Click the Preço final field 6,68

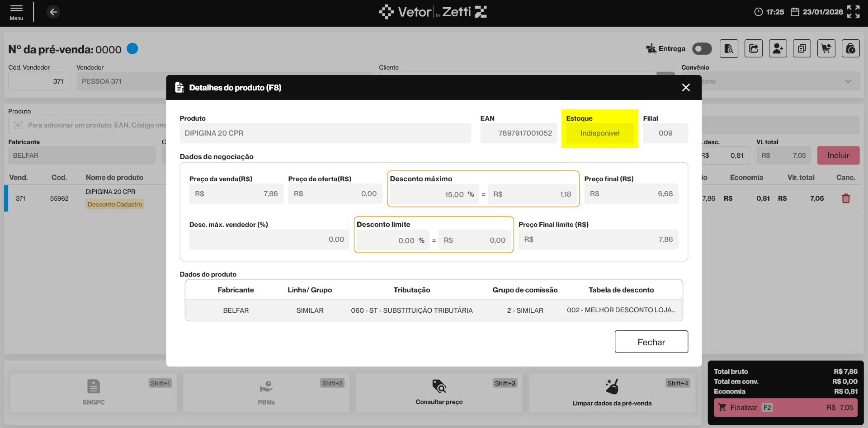click(632, 194)
